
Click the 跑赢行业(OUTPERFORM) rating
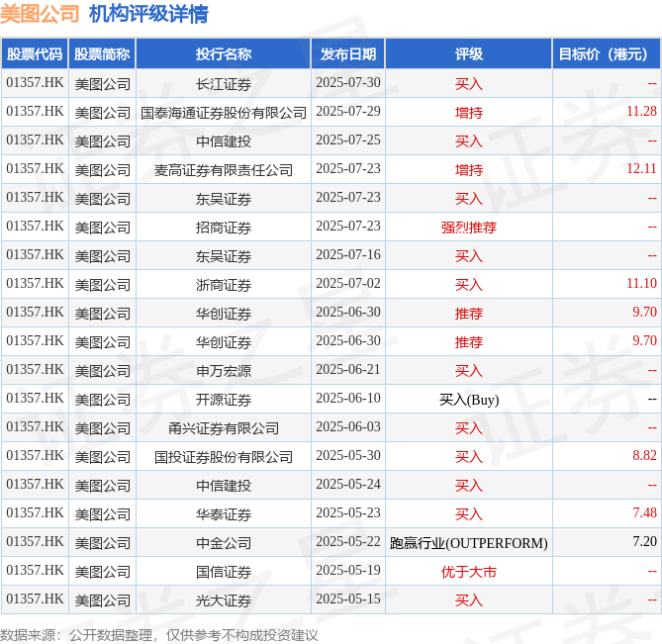[469, 543]
